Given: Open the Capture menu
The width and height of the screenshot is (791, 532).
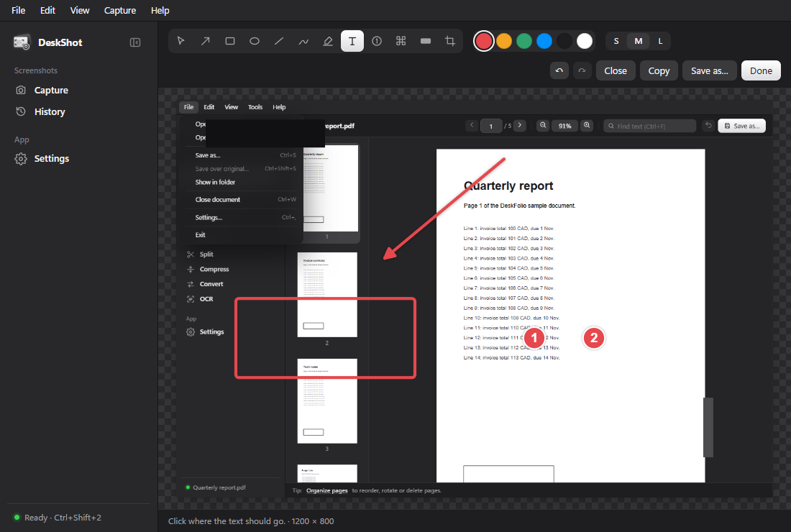Looking at the screenshot, I should (120, 11).
